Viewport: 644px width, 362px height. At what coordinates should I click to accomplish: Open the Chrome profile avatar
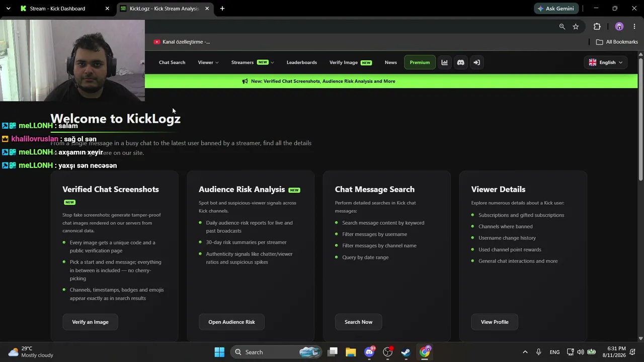619,27
